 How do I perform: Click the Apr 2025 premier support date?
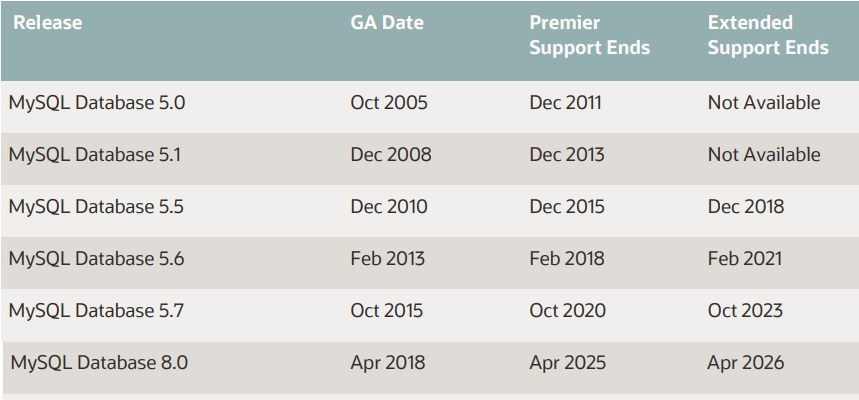pos(566,362)
